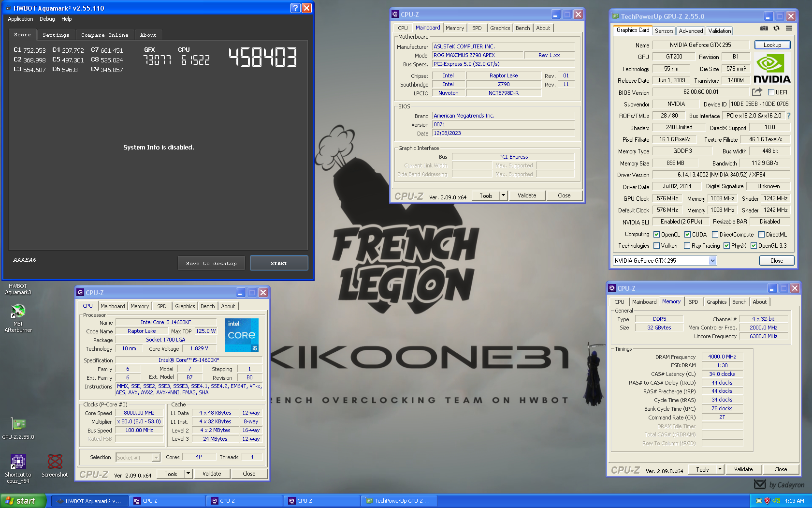Click the DRAM Frequency value 4000.0 MHz
Image resolution: width=812 pixels, height=508 pixels.
[x=722, y=357]
